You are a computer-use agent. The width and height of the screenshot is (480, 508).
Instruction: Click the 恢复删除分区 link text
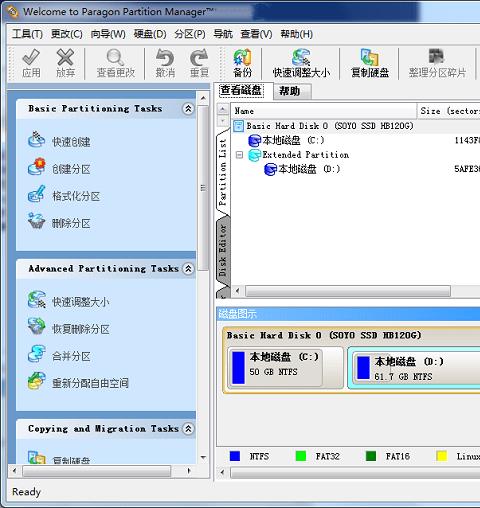[81, 329]
